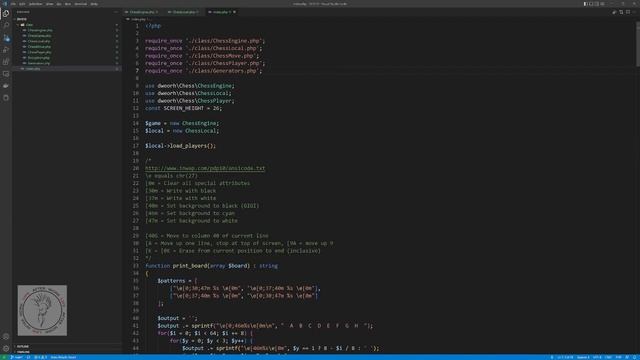The height and width of the screenshot is (360, 640).
Task: Click line number 7 in the gutter
Action: [137, 71]
